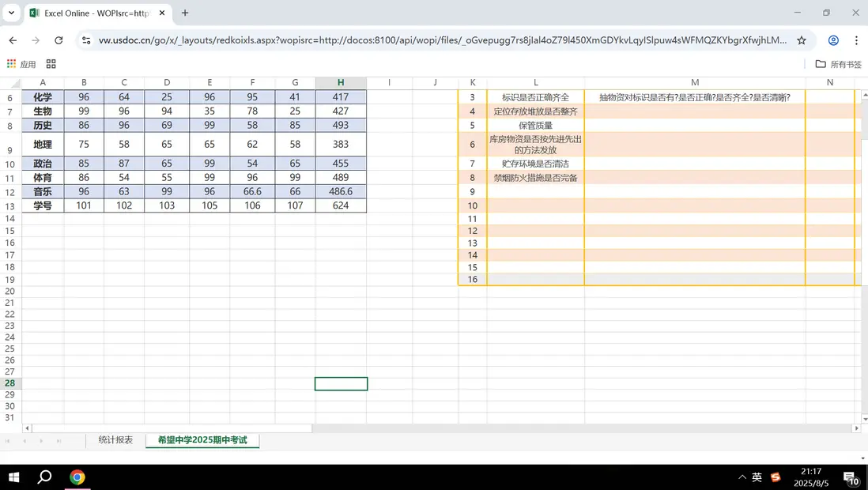
Task: Open the Chrome three-dot menu
Action: (x=858, y=38)
